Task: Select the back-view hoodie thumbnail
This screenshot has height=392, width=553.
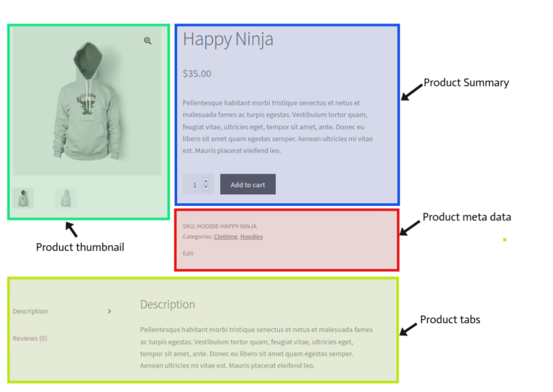Action: click(x=65, y=198)
